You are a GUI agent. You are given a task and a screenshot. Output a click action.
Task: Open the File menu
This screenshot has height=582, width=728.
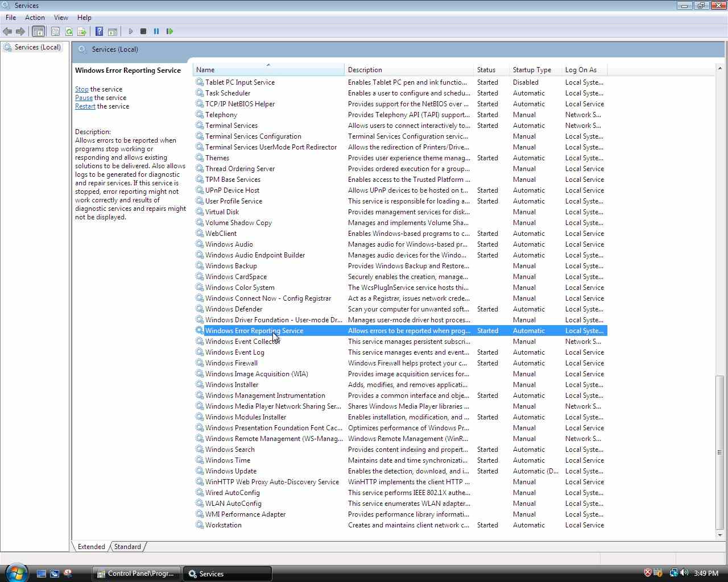[11, 18]
